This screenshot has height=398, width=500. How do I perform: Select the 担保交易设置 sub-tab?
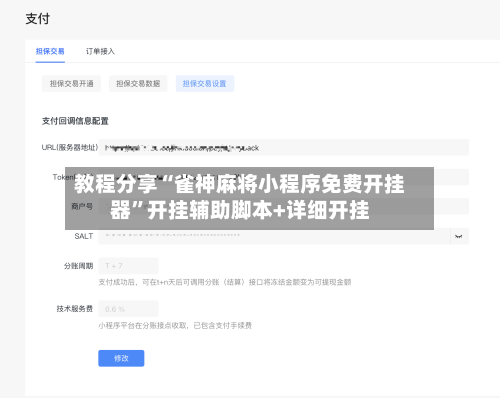(x=205, y=84)
